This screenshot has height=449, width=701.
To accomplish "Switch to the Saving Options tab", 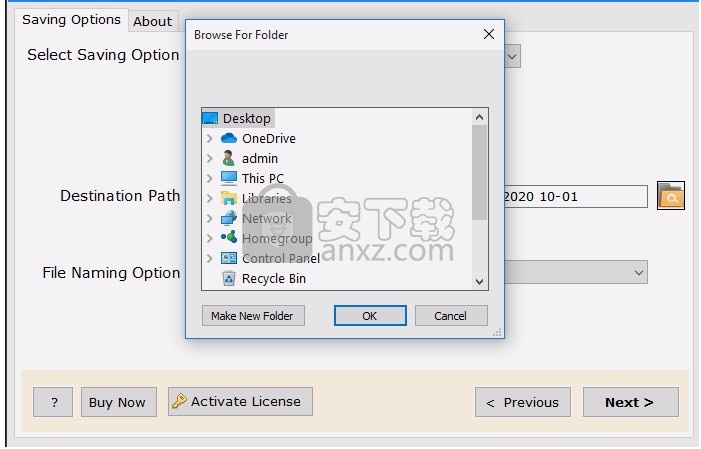I will point(72,20).
